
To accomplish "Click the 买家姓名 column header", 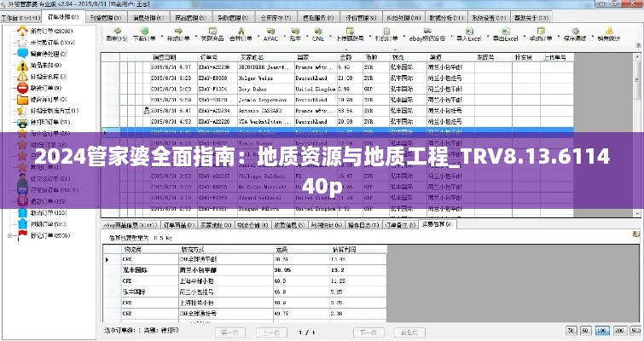I will 266,57.
